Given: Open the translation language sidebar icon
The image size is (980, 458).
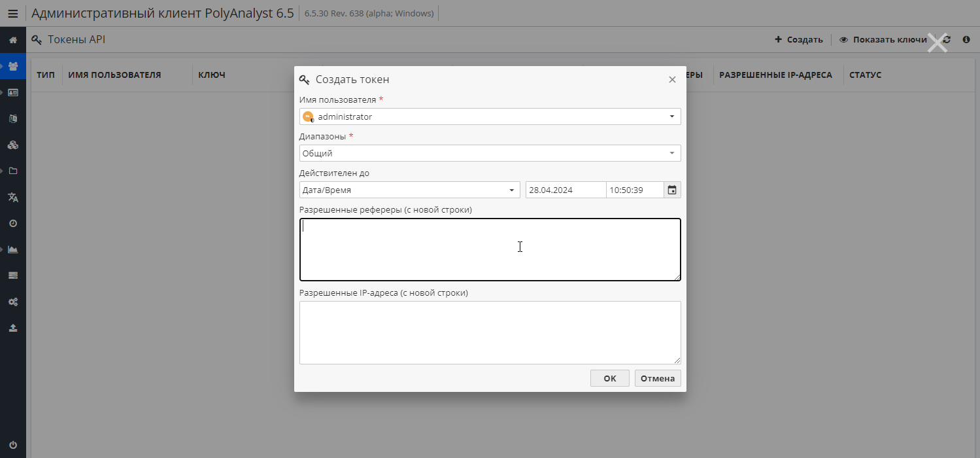Looking at the screenshot, I should [12, 197].
